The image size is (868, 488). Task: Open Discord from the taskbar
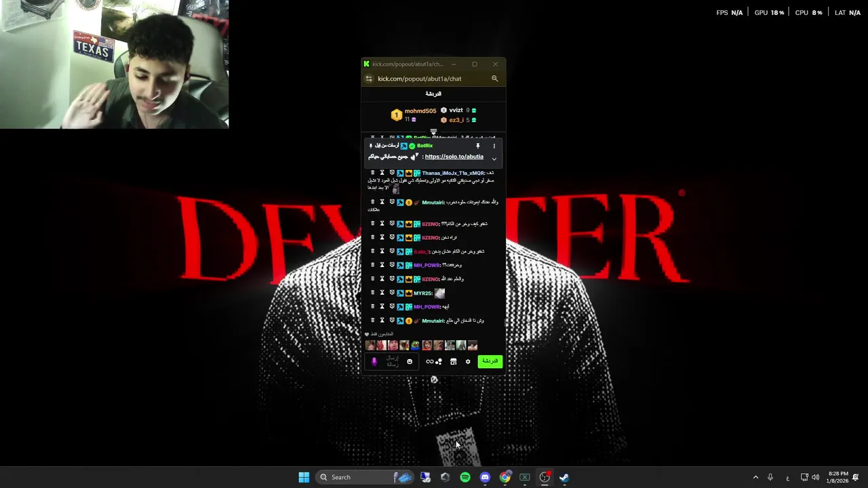(485, 477)
